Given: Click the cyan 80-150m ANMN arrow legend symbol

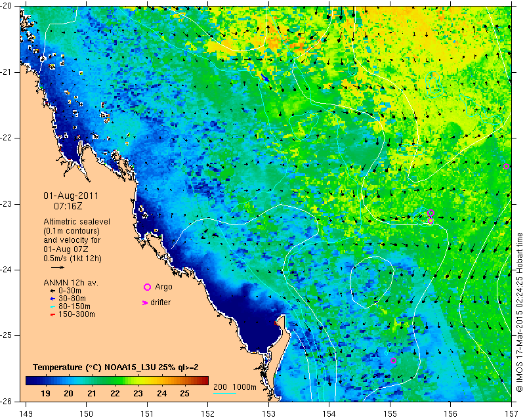Looking at the screenshot, I should pos(52,306).
